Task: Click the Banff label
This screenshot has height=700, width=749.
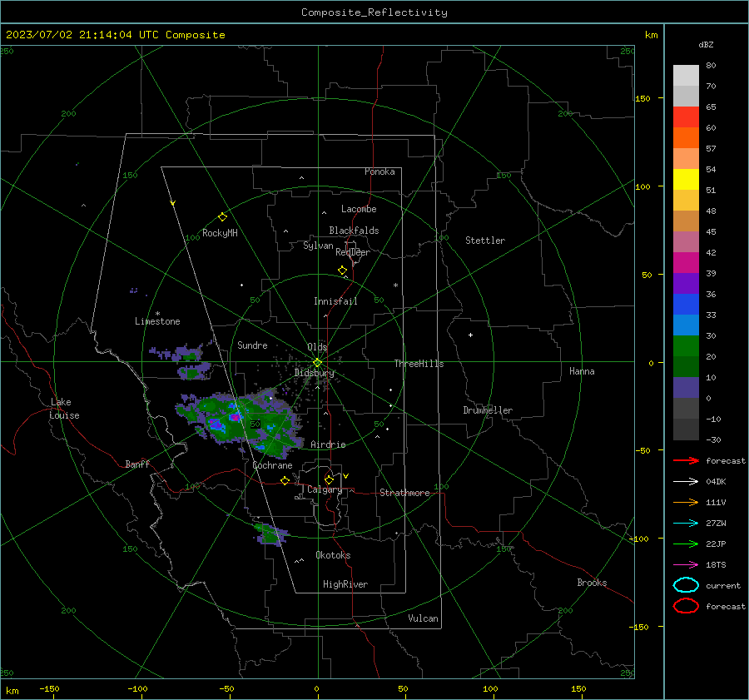Action: tap(137, 464)
